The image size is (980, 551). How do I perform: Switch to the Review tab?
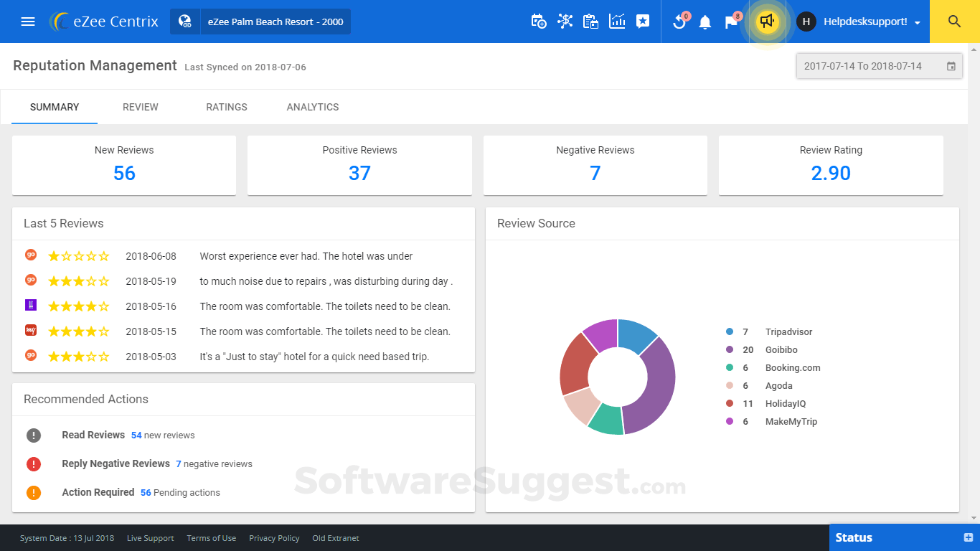[x=141, y=107]
